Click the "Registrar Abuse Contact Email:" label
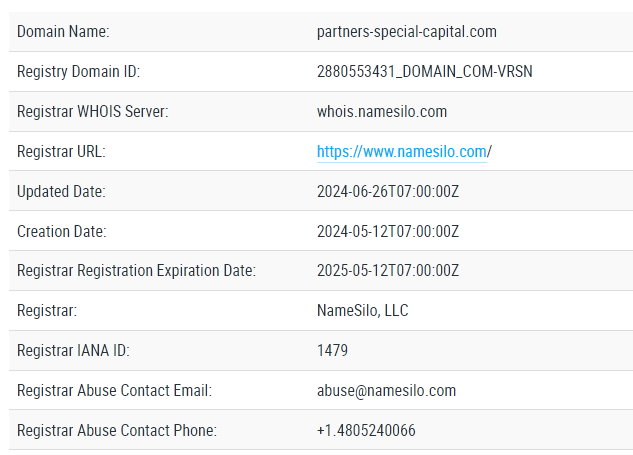The height and width of the screenshot is (455, 633). pyautogui.click(x=114, y=391)
